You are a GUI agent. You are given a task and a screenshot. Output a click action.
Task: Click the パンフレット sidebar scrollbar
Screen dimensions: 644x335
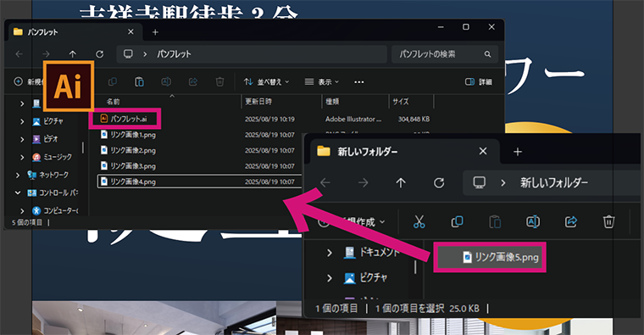(83, 148)
